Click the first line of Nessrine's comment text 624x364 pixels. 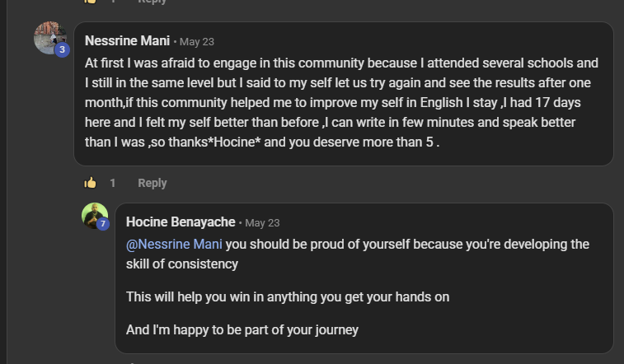click(x=341, y=63)
